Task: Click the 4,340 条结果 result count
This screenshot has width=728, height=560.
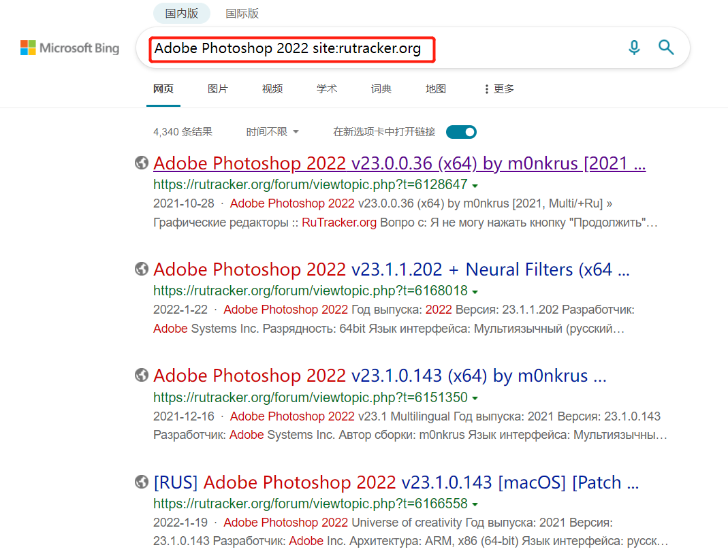Action: tap(183, 132)
